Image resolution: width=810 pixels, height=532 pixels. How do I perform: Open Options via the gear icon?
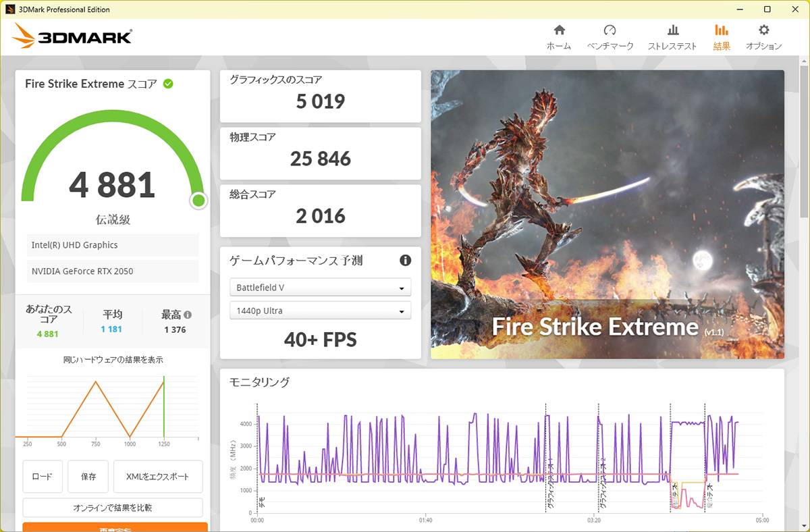tap(763, 30)
